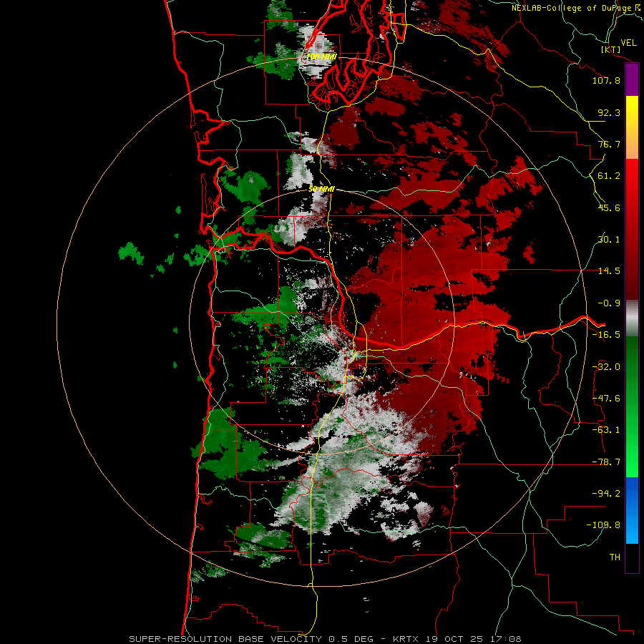This screenshot has height=644, width=644.
Task: Click the 30.1 velocity scale value
Action: tap(609, 240)
